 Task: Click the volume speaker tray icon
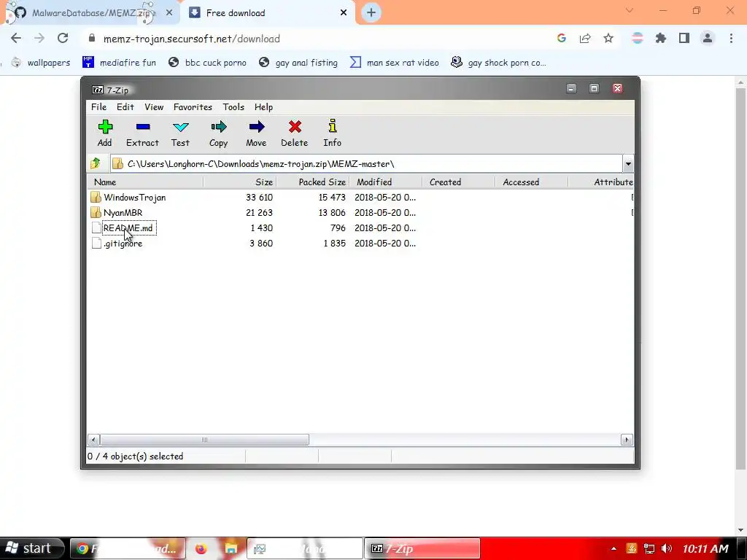click(667, 548)
